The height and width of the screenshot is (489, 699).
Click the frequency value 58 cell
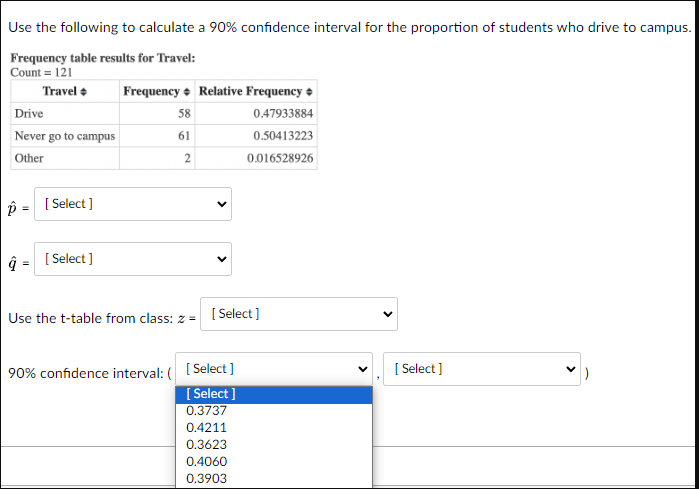pos(156,114)
